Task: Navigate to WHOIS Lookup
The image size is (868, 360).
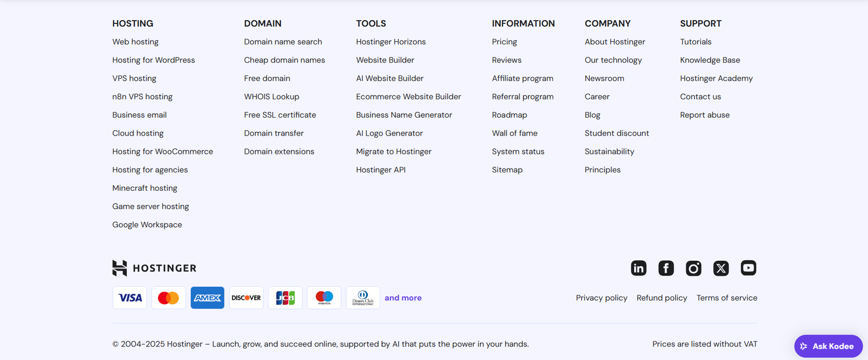Action: 272,97
